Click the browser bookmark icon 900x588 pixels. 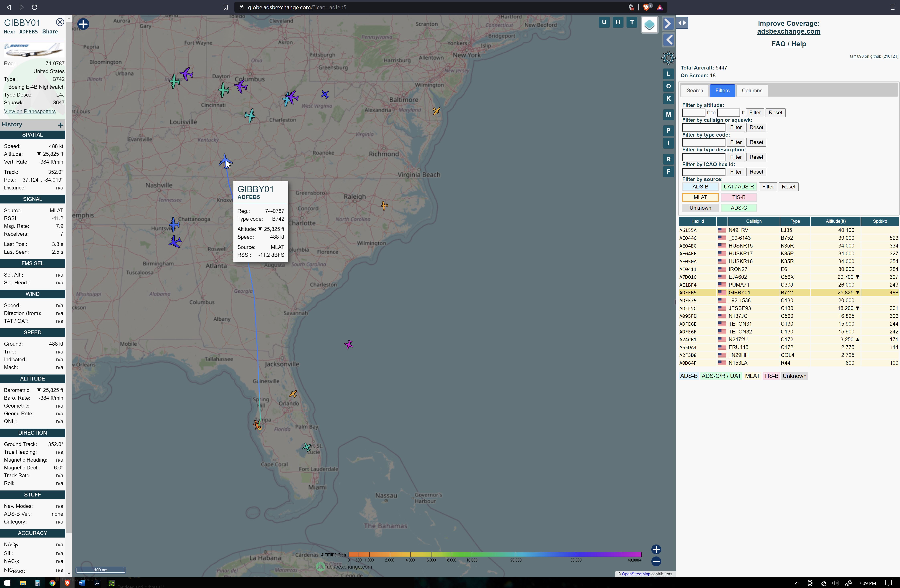(225, 7)
